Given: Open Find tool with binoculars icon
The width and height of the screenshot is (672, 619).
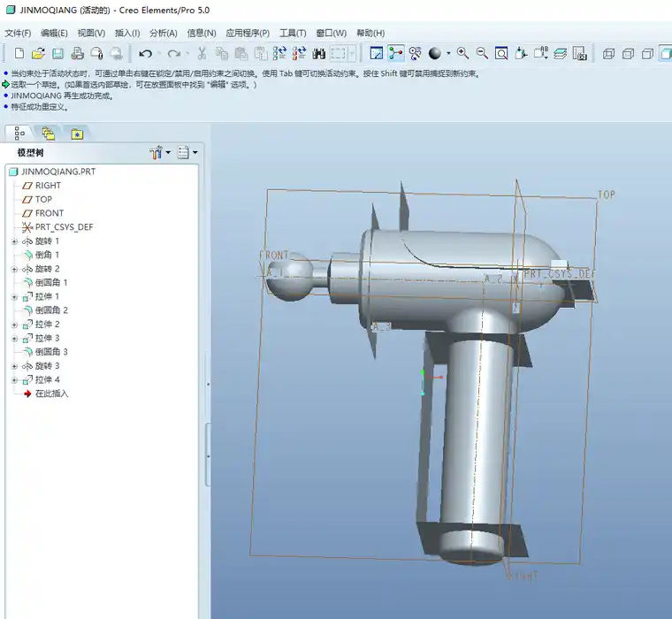Looking at the screenshot, I should click(319, 54).
